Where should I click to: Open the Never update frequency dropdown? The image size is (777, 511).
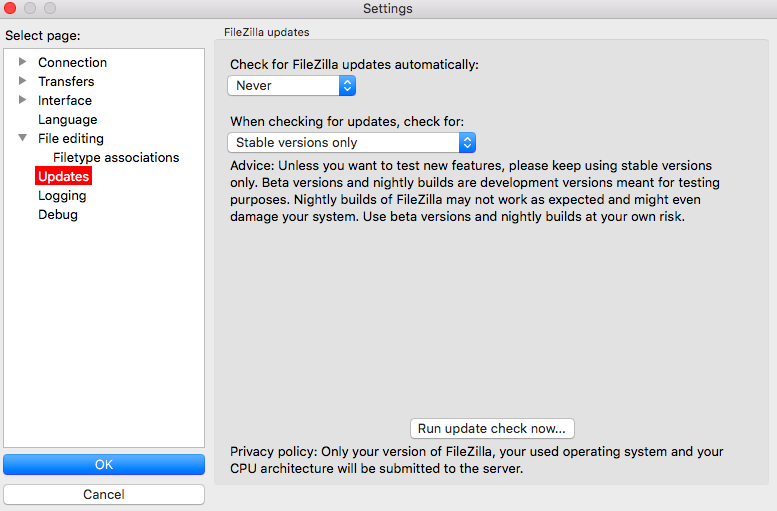pyautogui.click(x=291, y=86)
